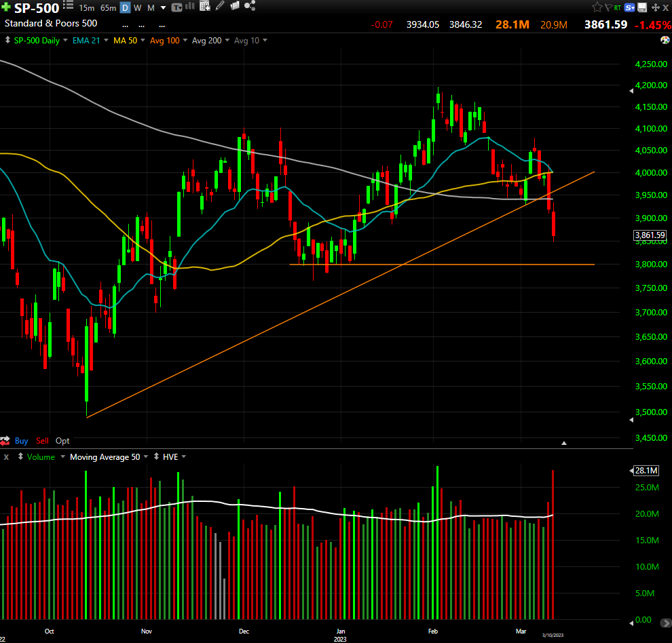672x643 pixels.
Task: Click the -1.45% percent change value
Action: [653, 25]
